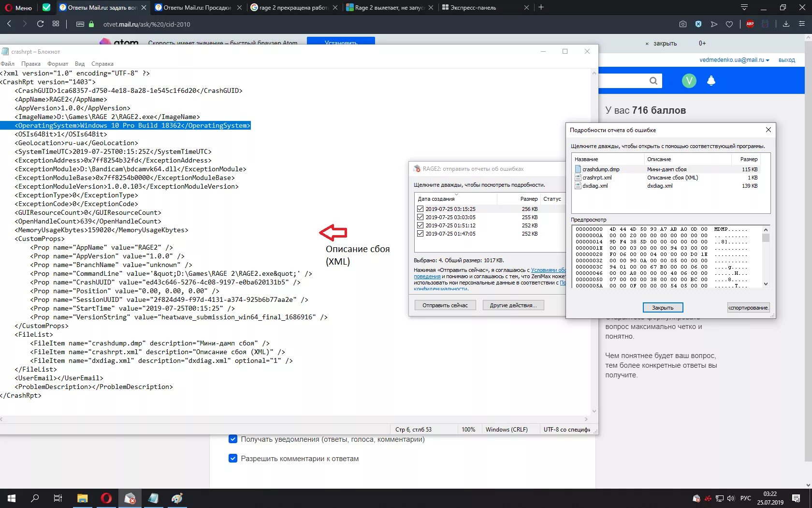Expand the vedmedenko.ua@mail.ru account dropdown
This screenshot has height=508, width=812.
coord(734,60)
